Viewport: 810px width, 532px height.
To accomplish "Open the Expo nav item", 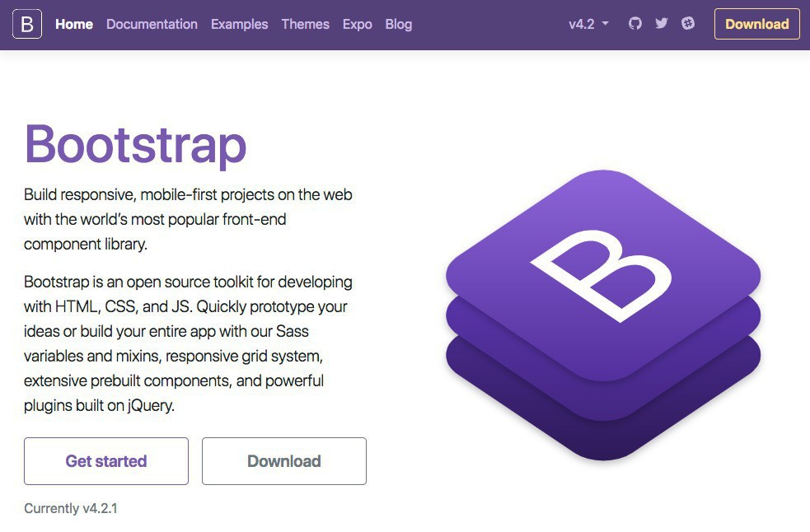I will tap(357, 24).
